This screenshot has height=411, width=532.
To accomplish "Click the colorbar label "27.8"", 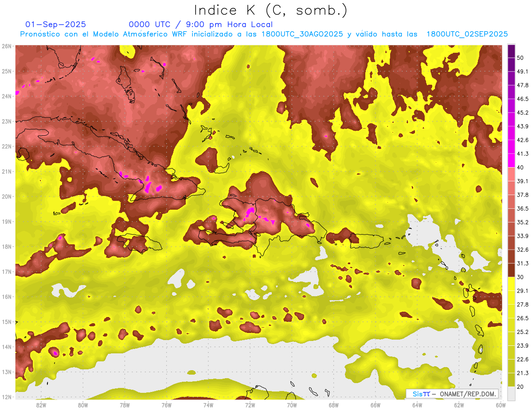I will 522,304.
